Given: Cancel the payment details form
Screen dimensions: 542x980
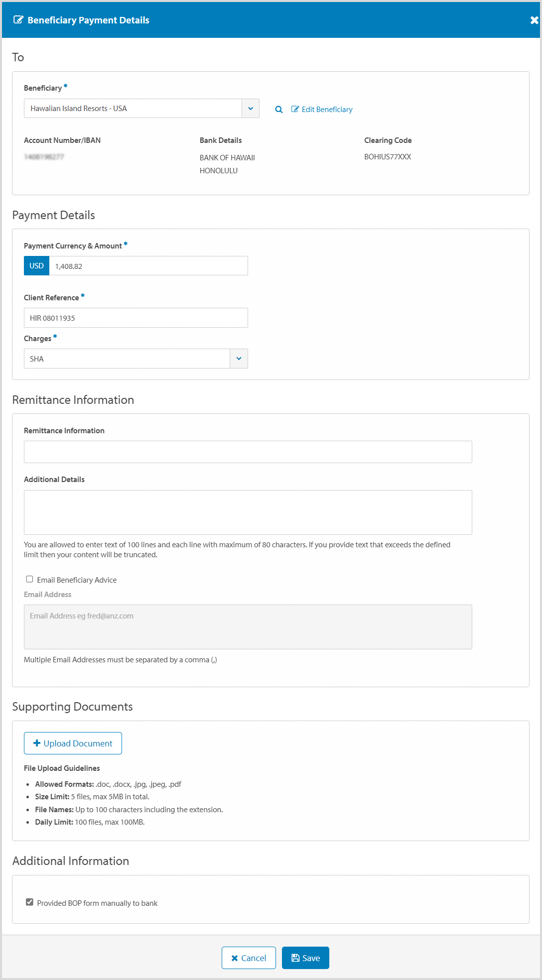Looking at the screenshot, I should (x=249, y=958).
